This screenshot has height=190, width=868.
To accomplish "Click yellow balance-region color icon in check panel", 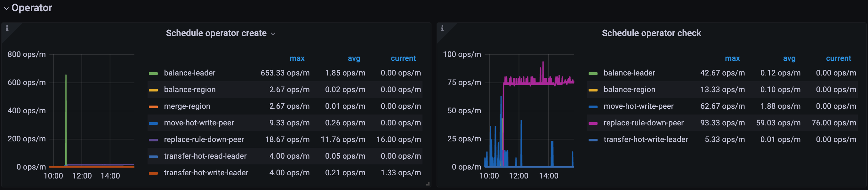I will tap(593, 90).
